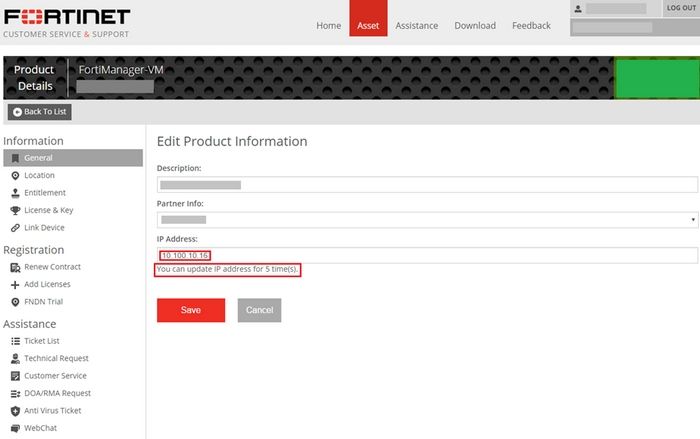
Task: Cancel editing product information
Action: [259, 310]
